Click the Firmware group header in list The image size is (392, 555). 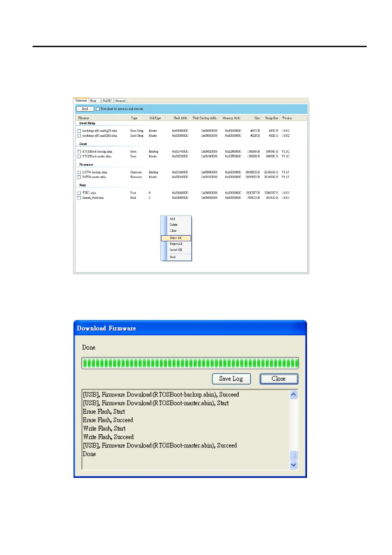click(x=86, y=164)
